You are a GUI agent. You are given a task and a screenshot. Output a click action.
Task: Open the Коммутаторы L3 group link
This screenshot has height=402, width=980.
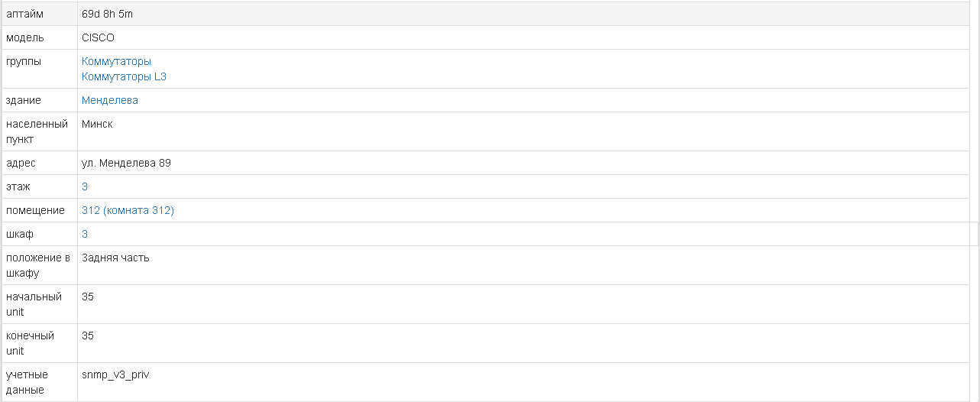(x=124, y=76)
